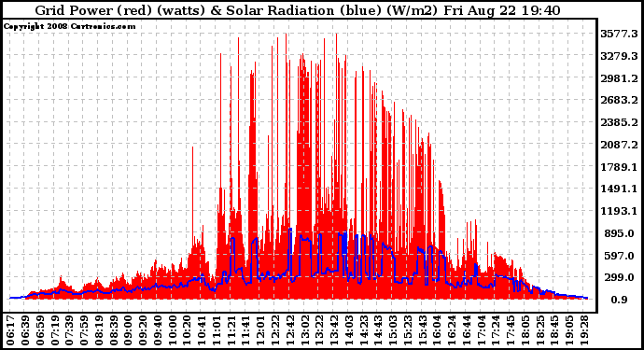Click the x-axis time label 17:45
Viewport: 644px width, 350px height.
click(511, 330)
